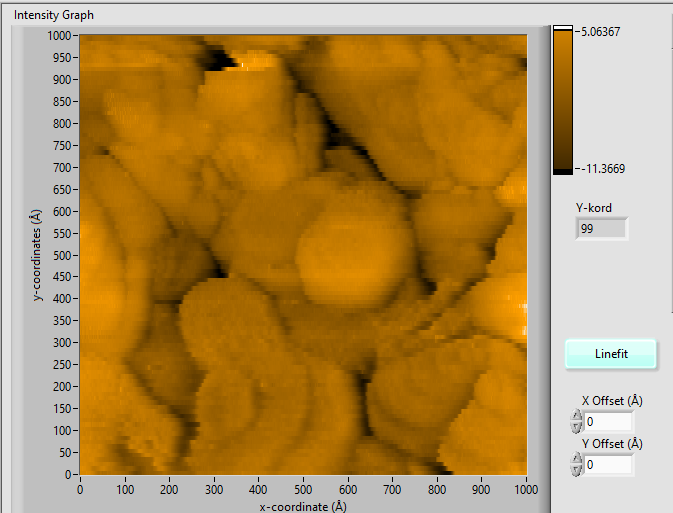This screenshot has height=513, width=673.
Task: Focus the X Offset value field
Action: point(609,422)
